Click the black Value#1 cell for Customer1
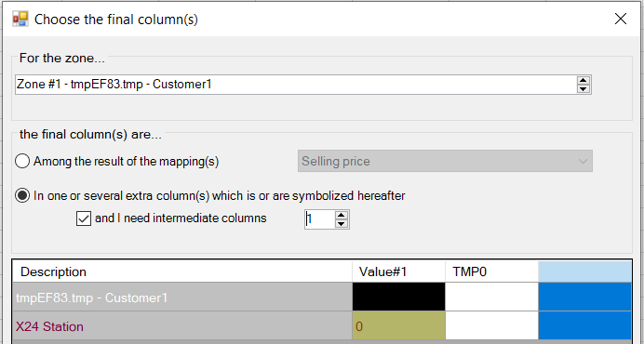 pos(399,297)
